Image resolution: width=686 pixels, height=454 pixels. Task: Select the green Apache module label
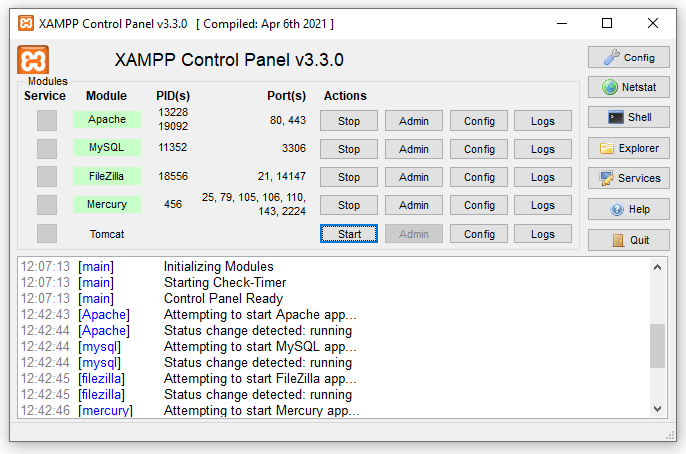pyautogui.click(x=107, y=119)
